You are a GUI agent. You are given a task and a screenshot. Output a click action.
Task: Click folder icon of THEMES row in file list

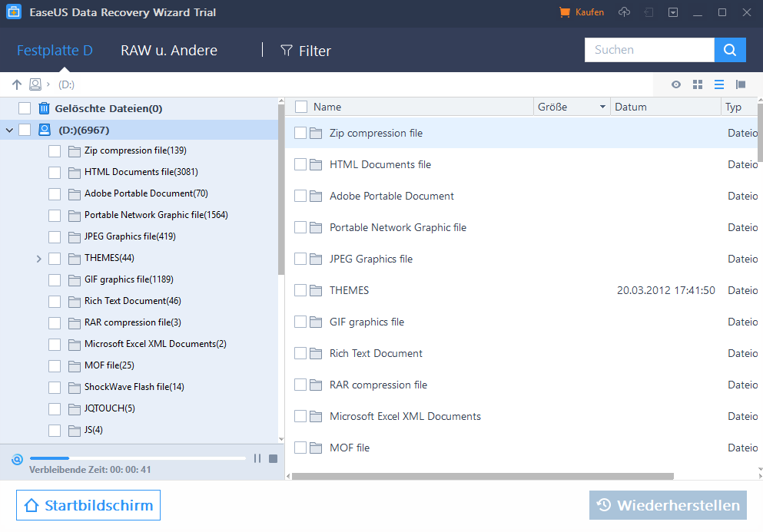[x=316, y=290]
